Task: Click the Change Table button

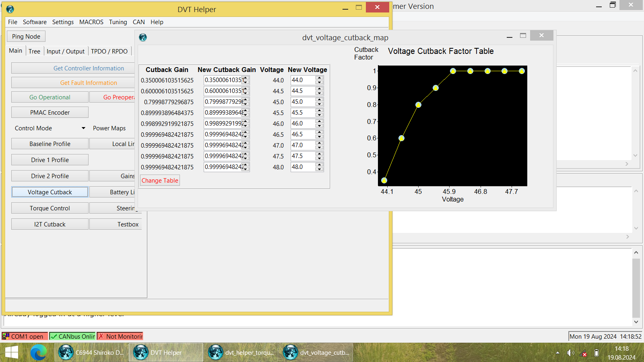Action: click(x=160, y=181)
